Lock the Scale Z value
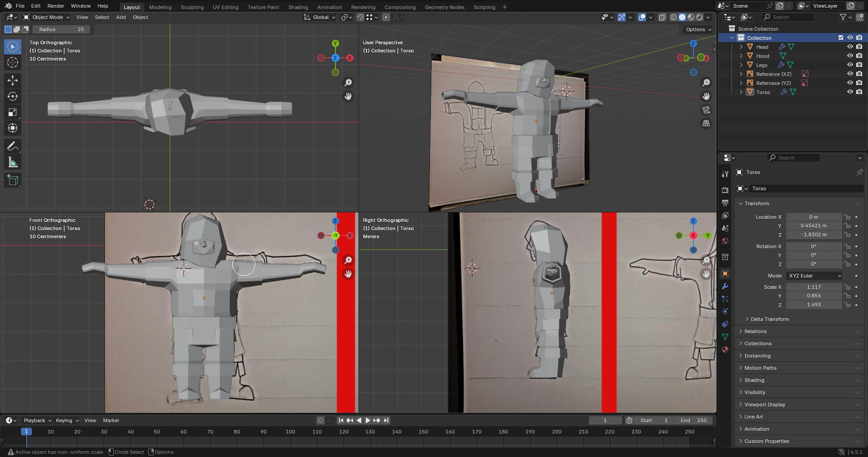 coord(847,305)
